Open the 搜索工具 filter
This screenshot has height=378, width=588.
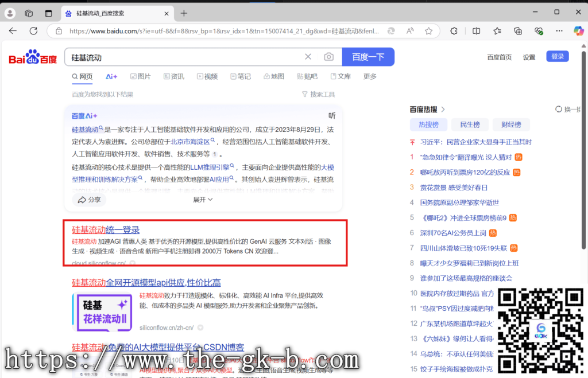coord(318,95)
